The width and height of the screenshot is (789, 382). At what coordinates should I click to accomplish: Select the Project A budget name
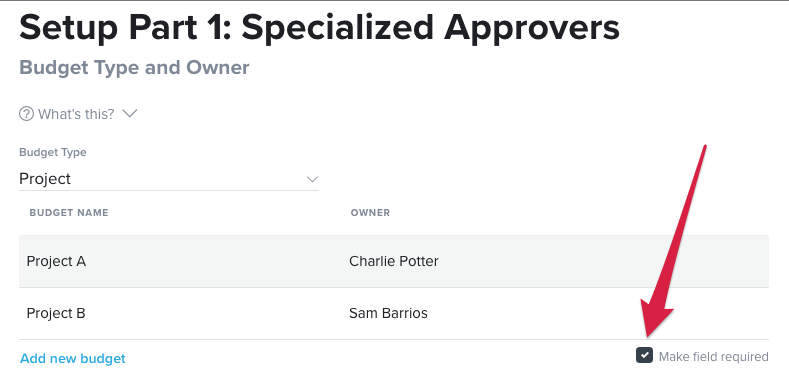pos(56,261)
